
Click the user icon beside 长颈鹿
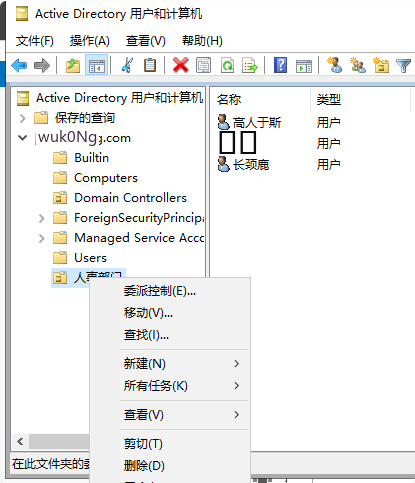[223, 164]
